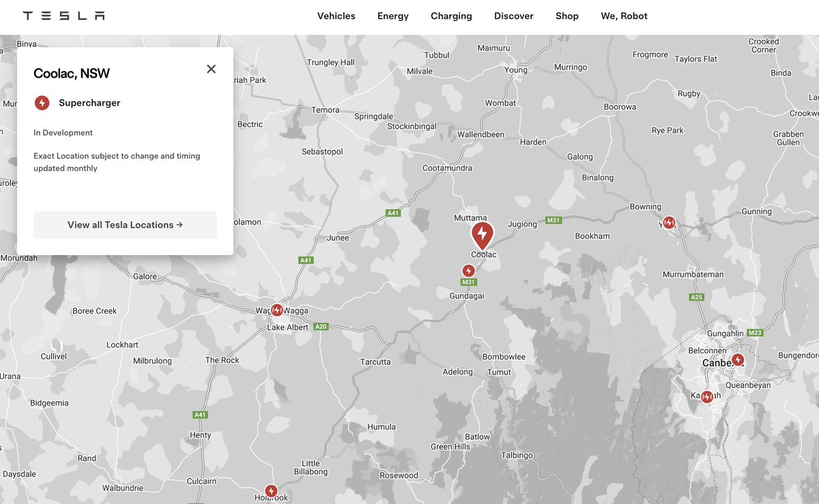819x504 pixels.
Task: Click the Cootamundra map label
Action: (447, 168)
